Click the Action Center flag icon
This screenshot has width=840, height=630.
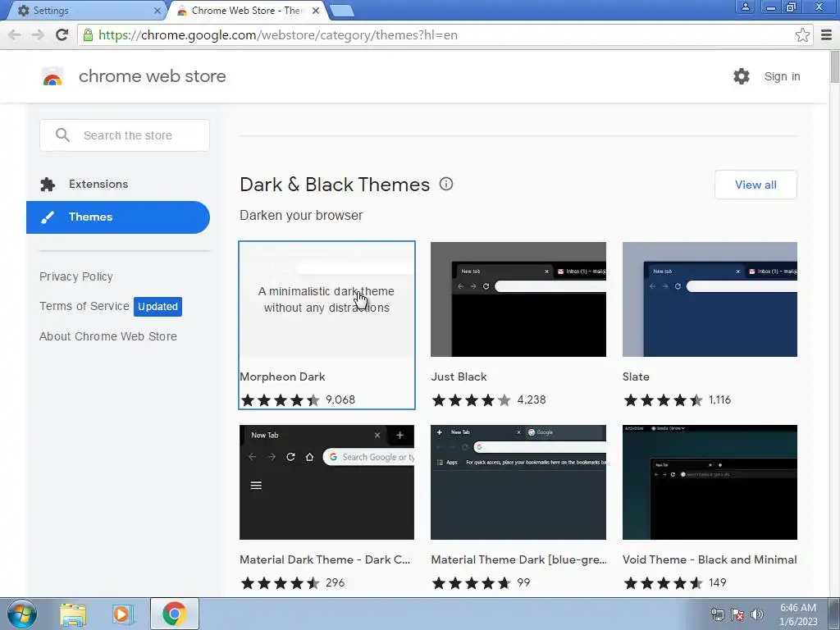(x=737, y=614)
